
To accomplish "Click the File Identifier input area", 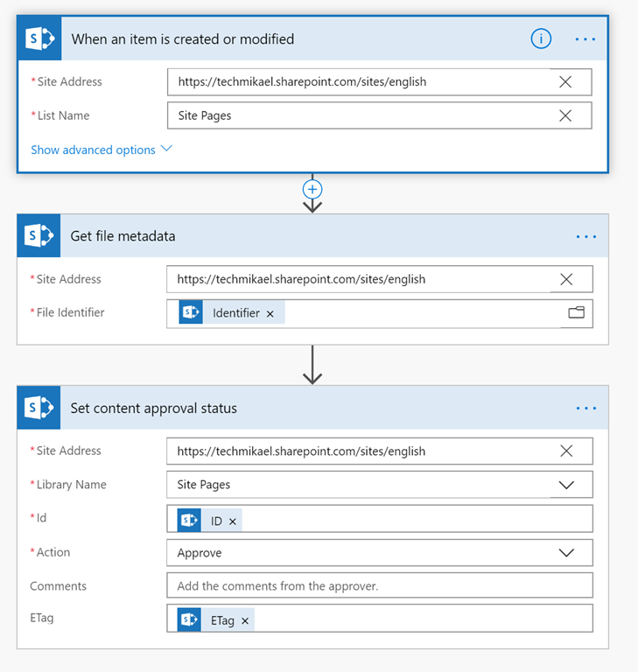I will coord(380,314).
